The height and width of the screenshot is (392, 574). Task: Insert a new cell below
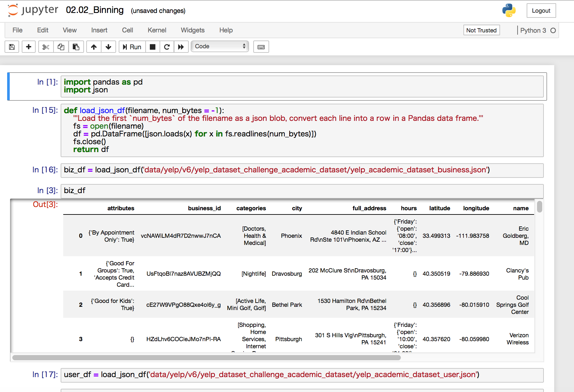[x=29, y=47]
